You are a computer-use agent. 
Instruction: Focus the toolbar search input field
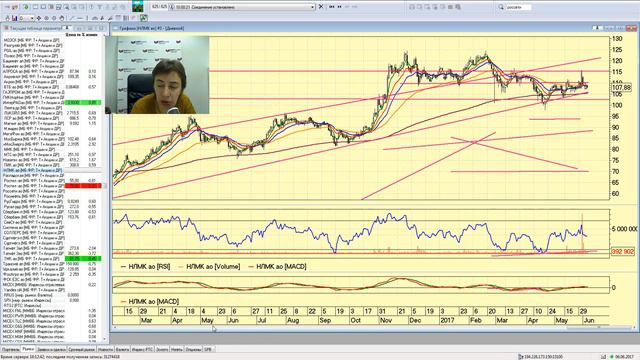[518, 7]
